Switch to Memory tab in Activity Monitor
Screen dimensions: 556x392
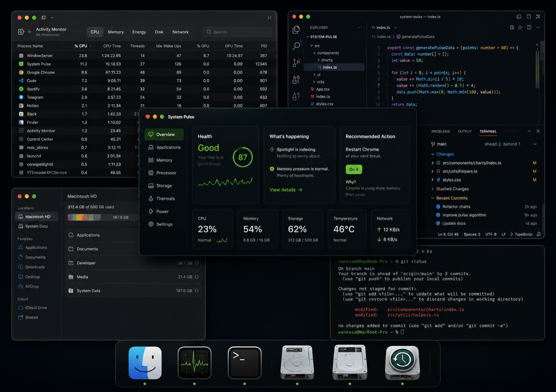[x=116, y=32]
